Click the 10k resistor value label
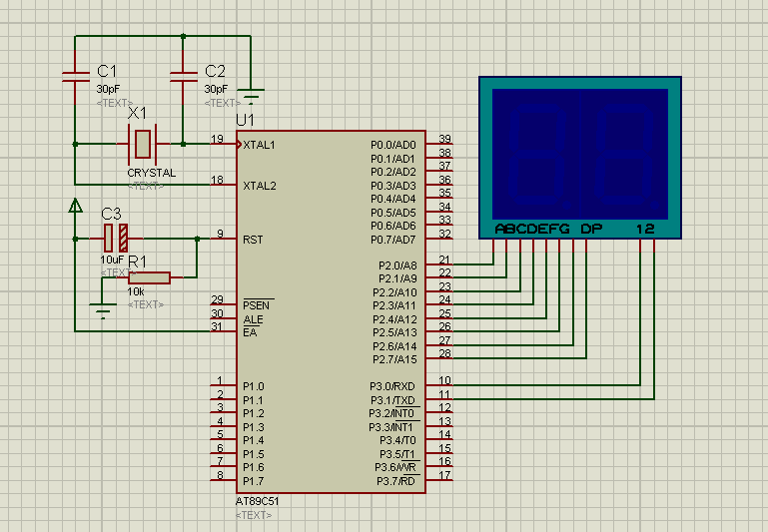Viewport: 768px width, 532px height. [136, 291]
